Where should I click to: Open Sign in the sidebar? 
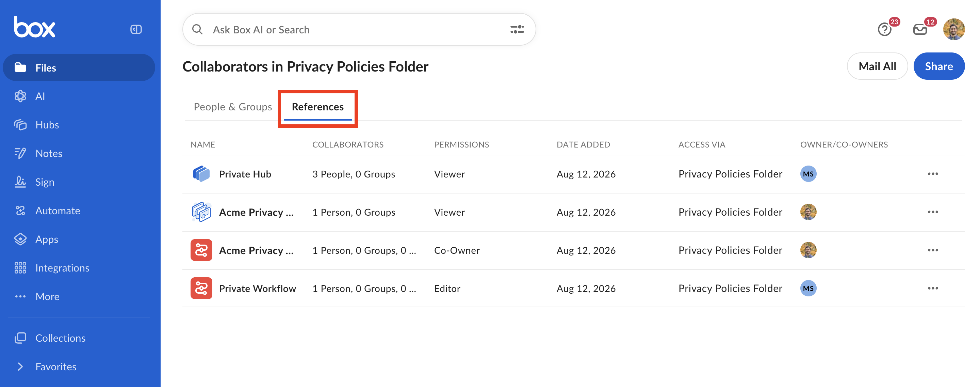click(79, 182)
